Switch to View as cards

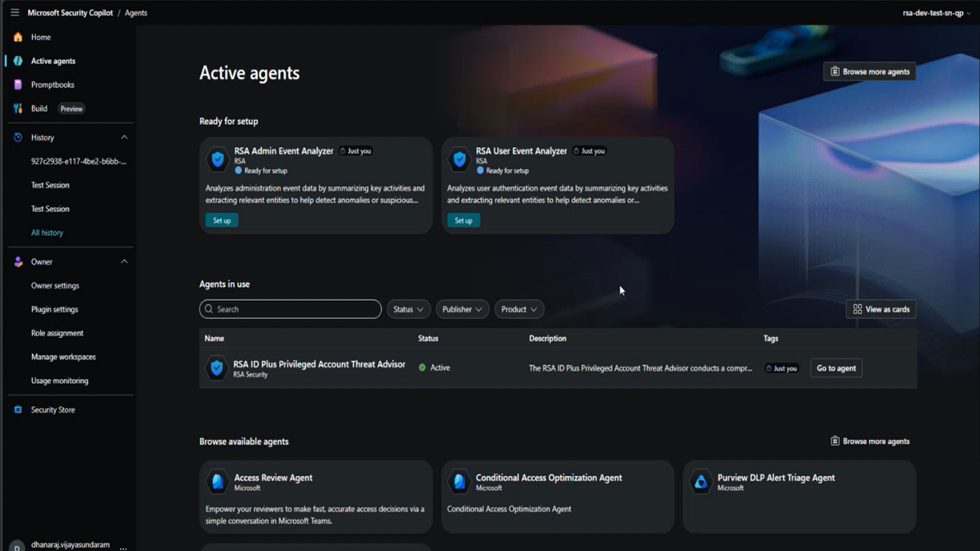pyautogui.click(x=881, y=309)
